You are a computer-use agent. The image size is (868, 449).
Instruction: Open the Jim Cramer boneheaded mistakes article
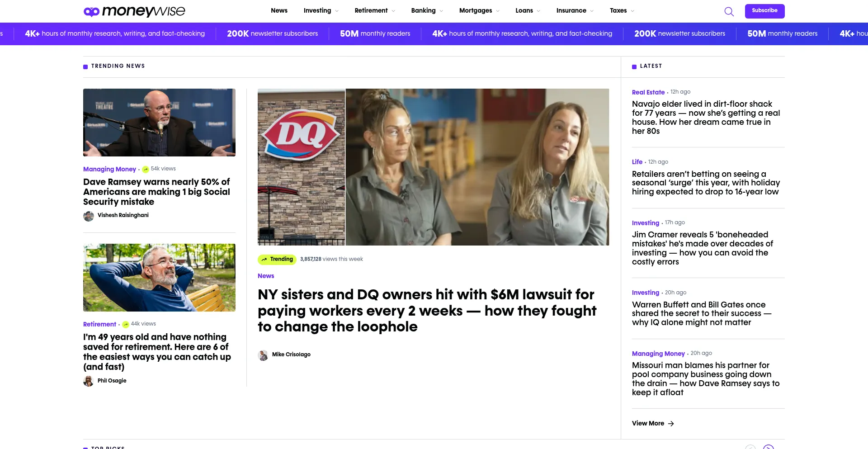[702, 248]
